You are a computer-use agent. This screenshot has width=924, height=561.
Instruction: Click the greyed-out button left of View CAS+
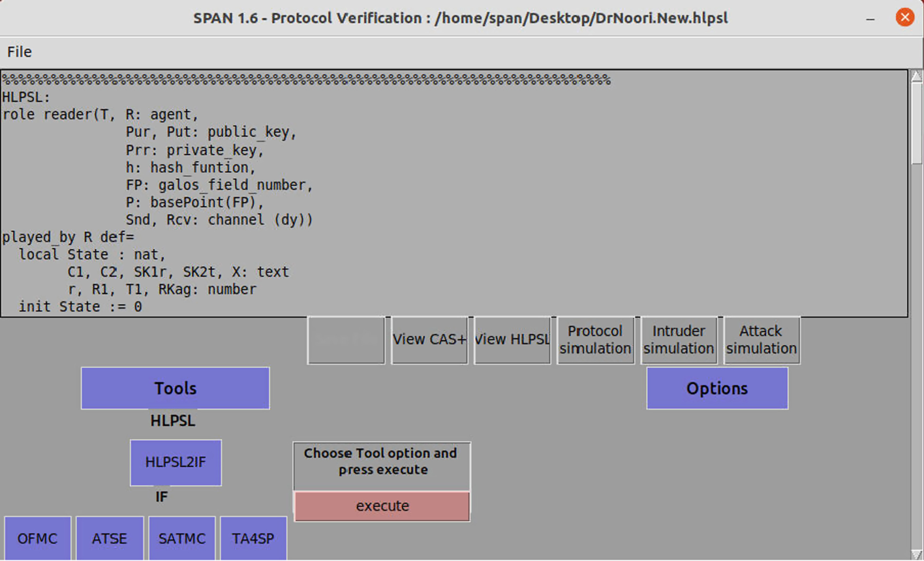tap(346, 340)
